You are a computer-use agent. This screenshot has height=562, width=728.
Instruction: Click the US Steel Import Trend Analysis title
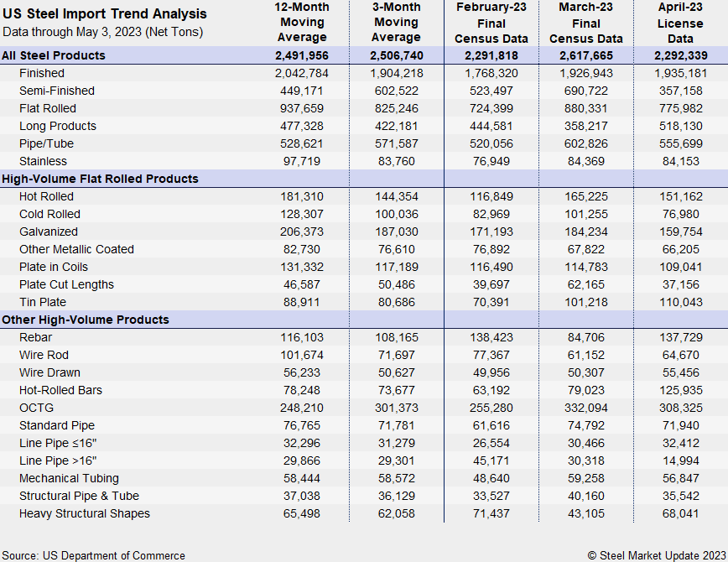coord(105,14)
